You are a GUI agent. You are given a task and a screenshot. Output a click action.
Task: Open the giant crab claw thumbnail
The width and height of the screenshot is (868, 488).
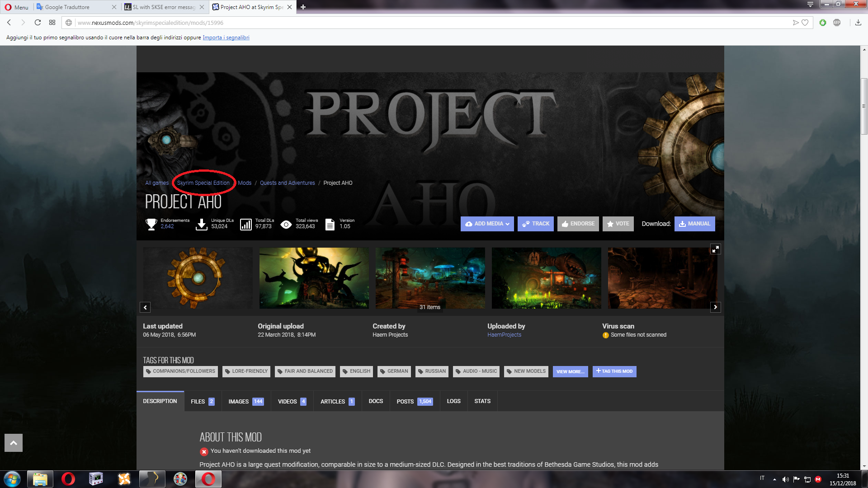[547, 278]
